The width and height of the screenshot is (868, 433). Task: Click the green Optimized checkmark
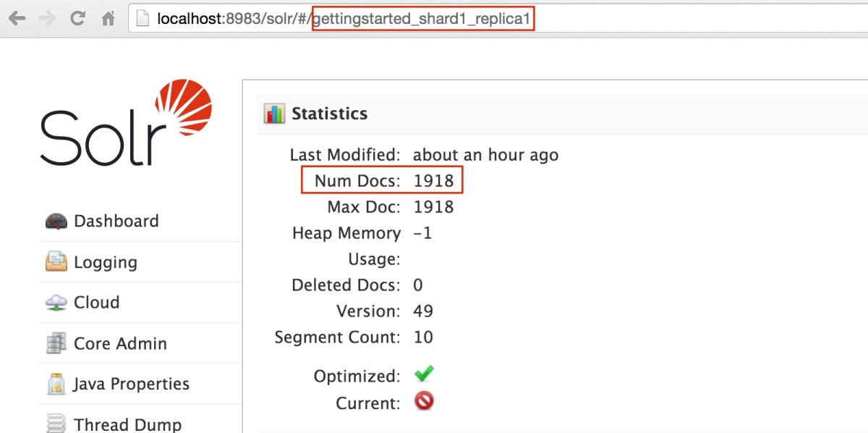pyautogui.click(x=424, y=374)
